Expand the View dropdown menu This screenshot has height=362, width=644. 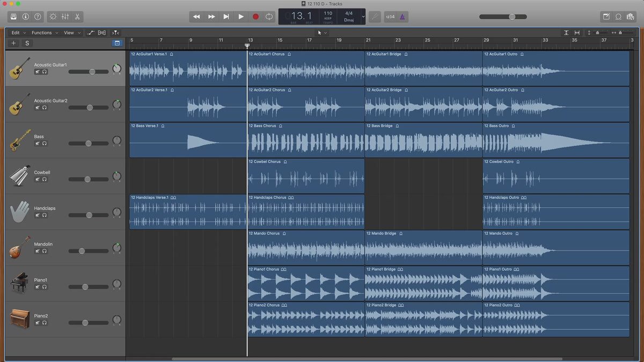(x=72, y=33)
